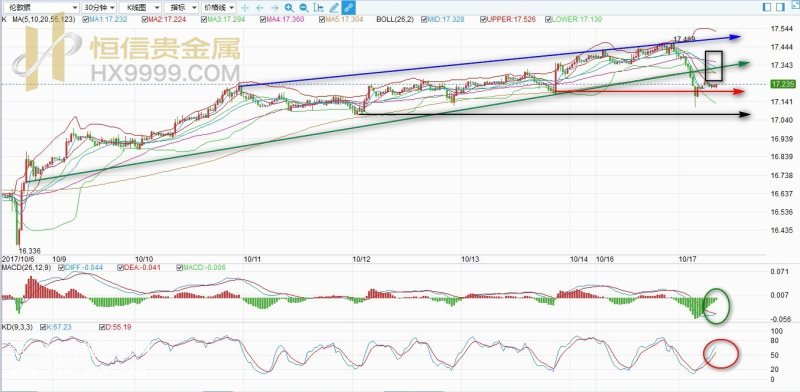The width and height of the screenshot is (800, 392).
Task: Click the 16.336 low price label
Action: pos(29,251)
